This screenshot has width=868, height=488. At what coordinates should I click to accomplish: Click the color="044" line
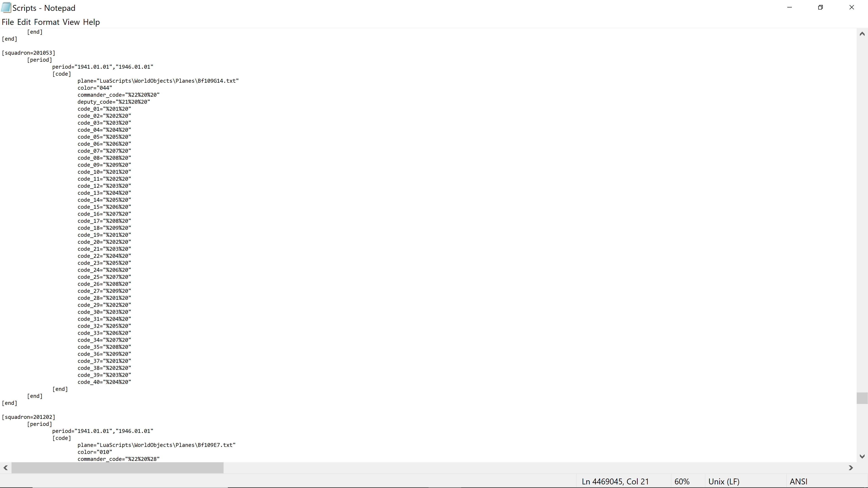(95, 88)
